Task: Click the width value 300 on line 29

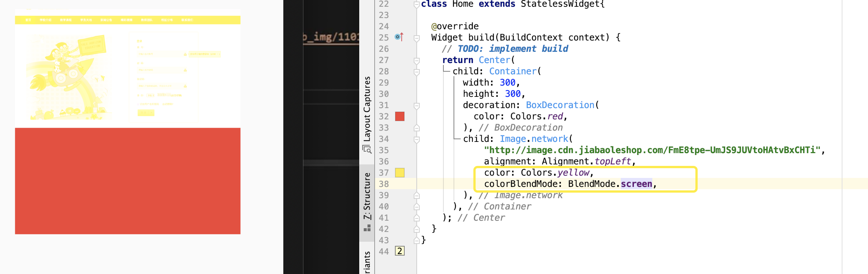Action: pyautogui.click(x=507, y=83)
